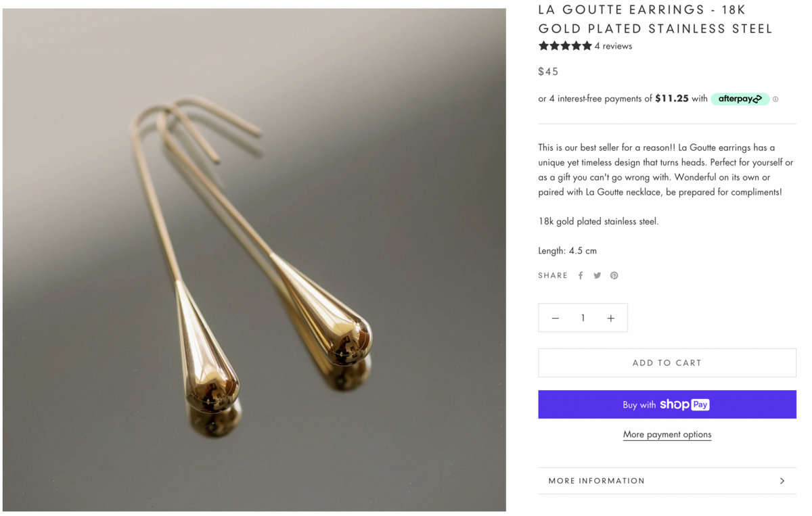Click the Afterpay info icon
Viewport: 812px width, 516px height.
(x=775, y=99)
